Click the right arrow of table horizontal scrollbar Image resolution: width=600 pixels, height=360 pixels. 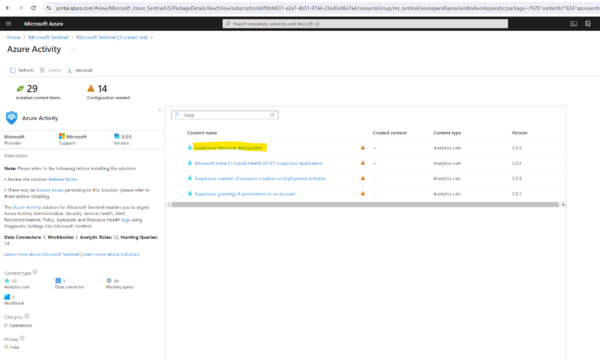563,205
